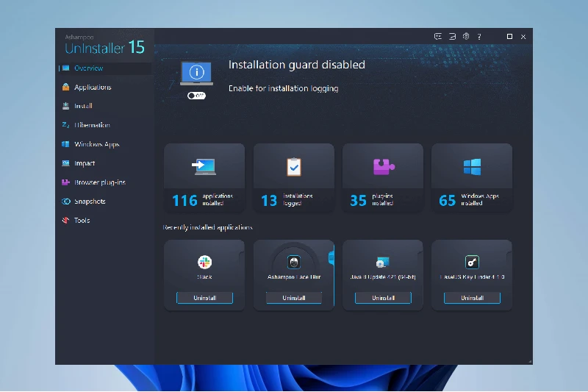Toggle the installation guard off switch

coord(196,96)
